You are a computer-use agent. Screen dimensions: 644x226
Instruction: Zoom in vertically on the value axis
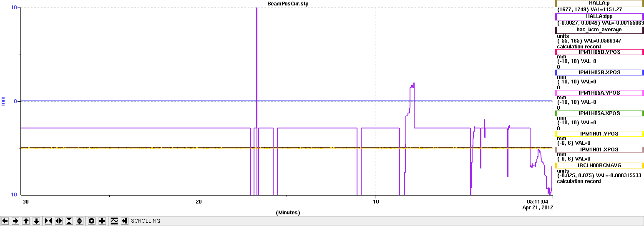(x=69, y=221)
